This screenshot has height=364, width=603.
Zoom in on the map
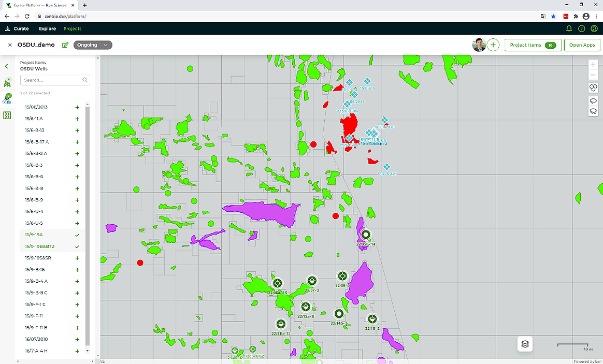(593, 65)
